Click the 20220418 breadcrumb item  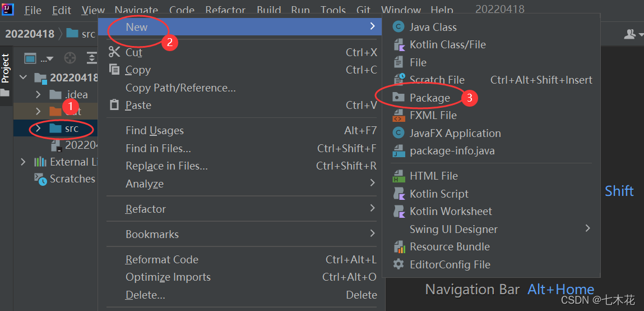[x=30, y=34]
